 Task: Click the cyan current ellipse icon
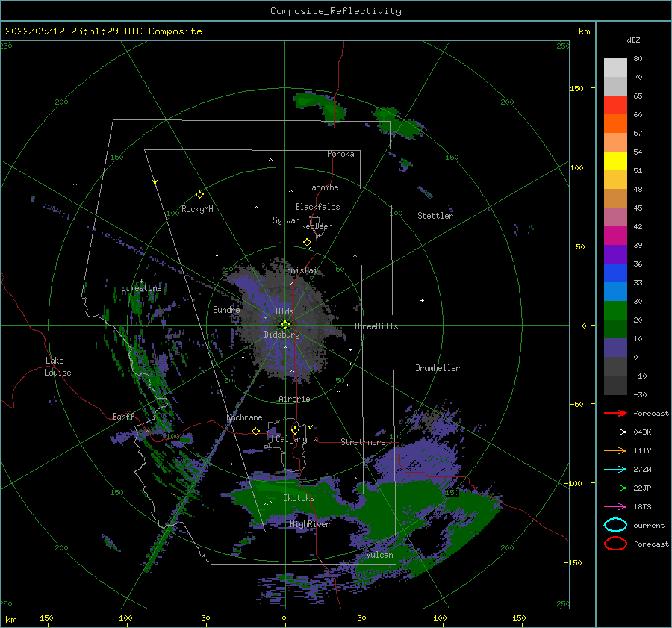tap(615, 525)
